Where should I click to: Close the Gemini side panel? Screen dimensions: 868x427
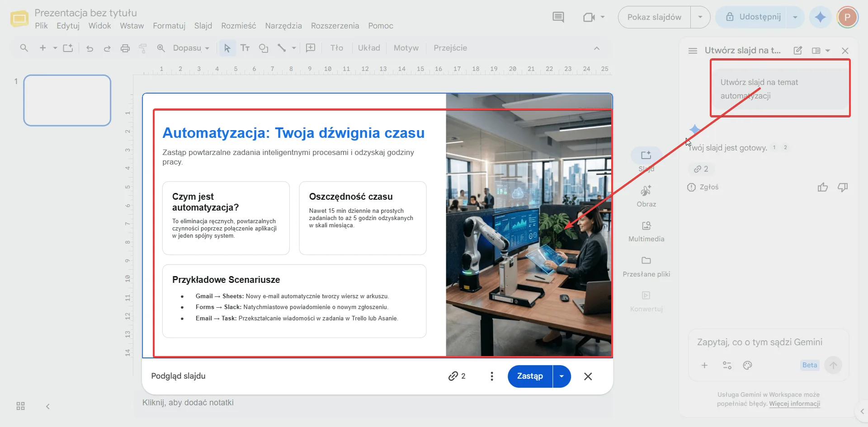coord(845,51)
